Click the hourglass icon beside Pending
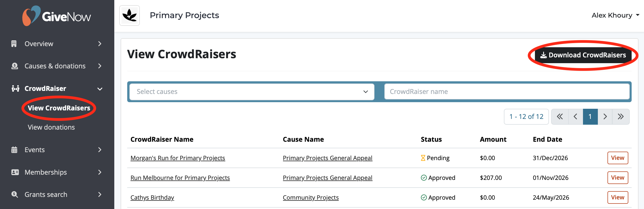Screen dimensions: 644x209 coord(423,158)
